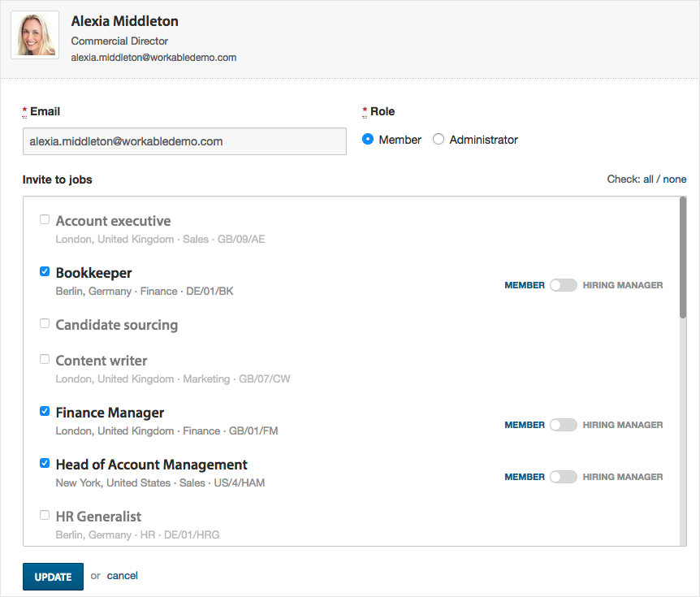Uncheck the Bookkeeper job checkbox
This screenshot has height=597, width=700.
click(45, 271)
